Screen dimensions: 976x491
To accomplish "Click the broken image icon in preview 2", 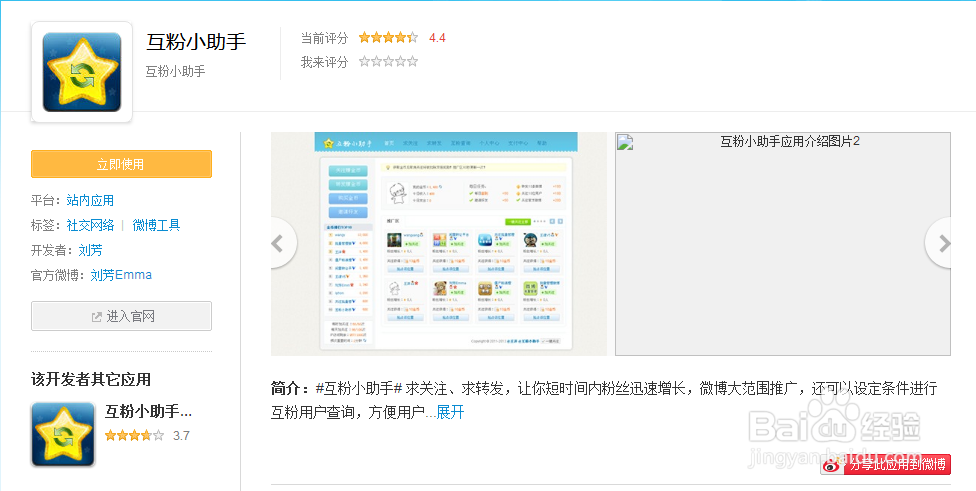I will pos(625,143).
